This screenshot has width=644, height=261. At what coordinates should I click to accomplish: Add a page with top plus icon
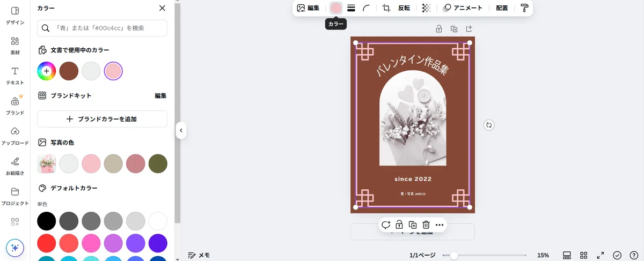click(x=469, y=29)
